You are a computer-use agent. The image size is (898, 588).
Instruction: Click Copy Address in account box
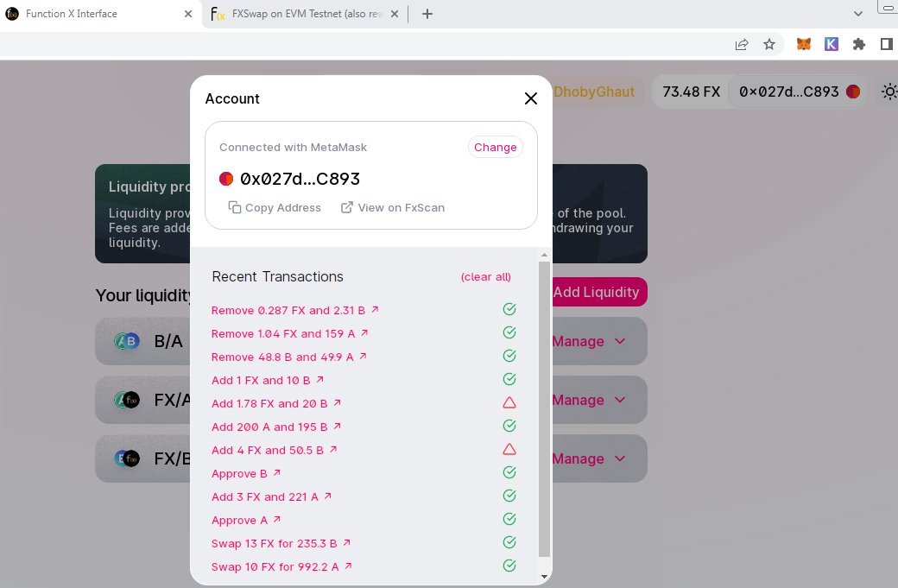[x=275, y=207]
